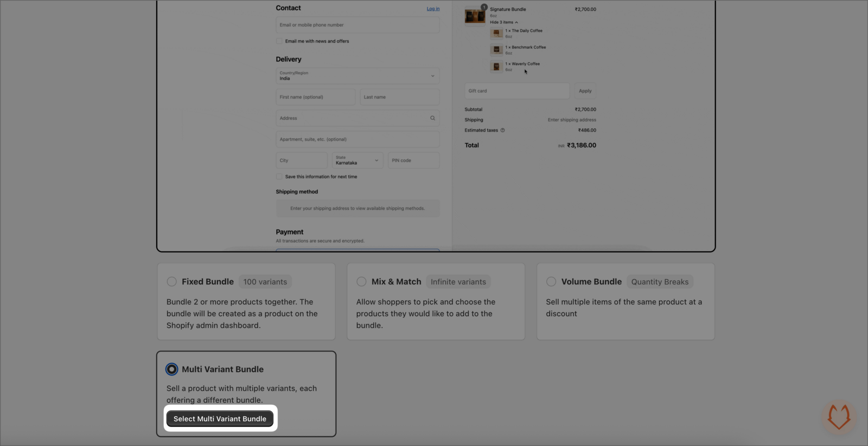Click the Select Multi Variant Bundle button
The image size is (868, 446).
click(x=220, y=418)
